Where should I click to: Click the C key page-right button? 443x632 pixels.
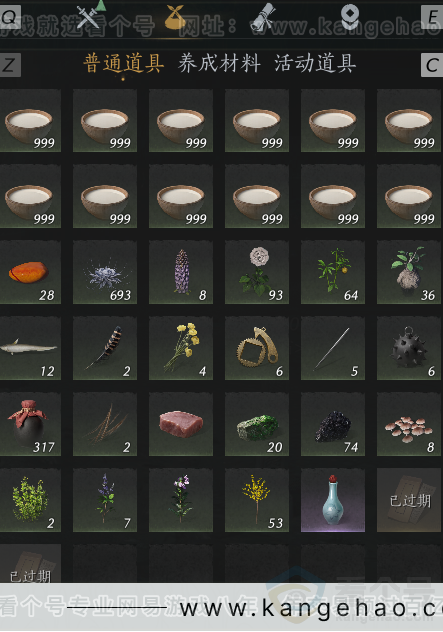coord(432,64)
